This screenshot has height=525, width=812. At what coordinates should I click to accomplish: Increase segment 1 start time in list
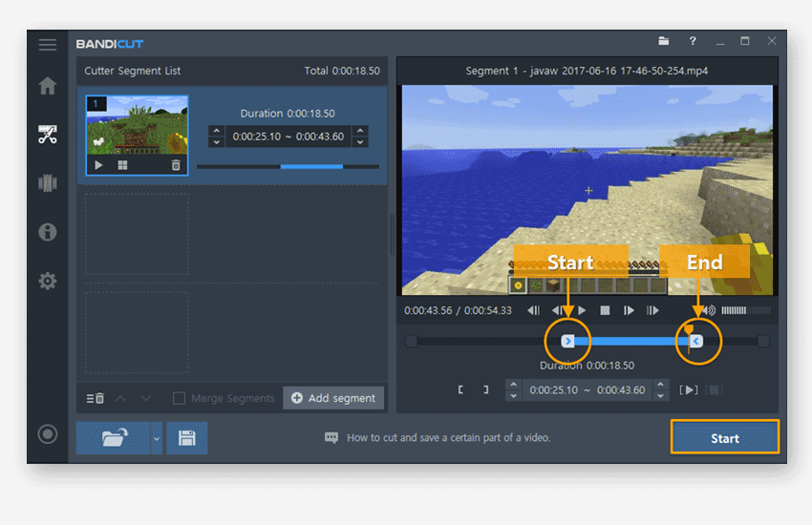(217, 131)
